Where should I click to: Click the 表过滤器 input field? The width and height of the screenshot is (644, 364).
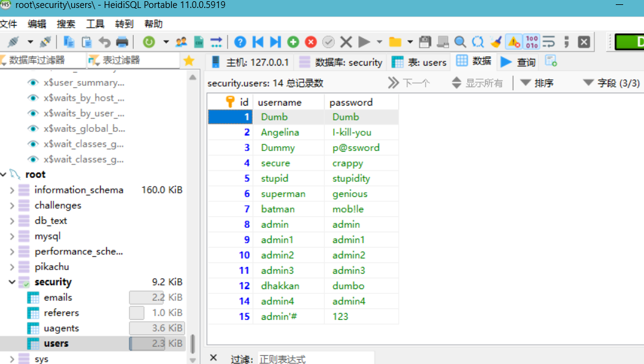[134, 60]
